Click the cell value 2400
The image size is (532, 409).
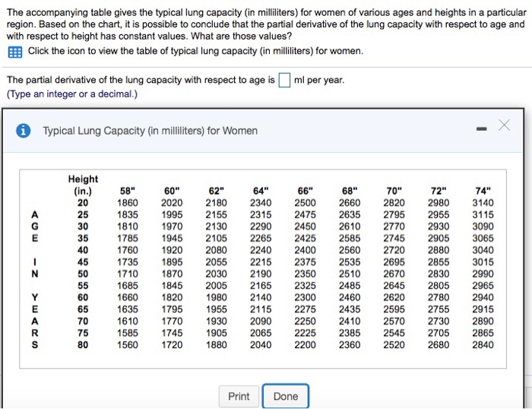coord(305,250)
